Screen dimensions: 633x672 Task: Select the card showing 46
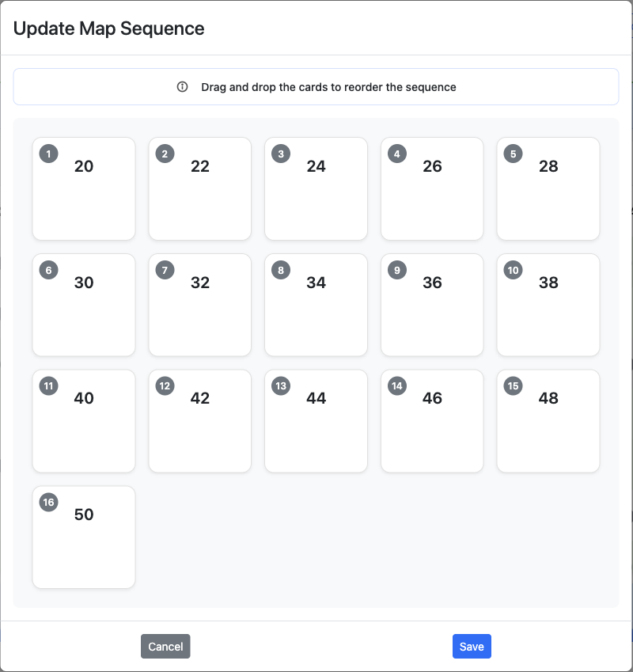432,420
